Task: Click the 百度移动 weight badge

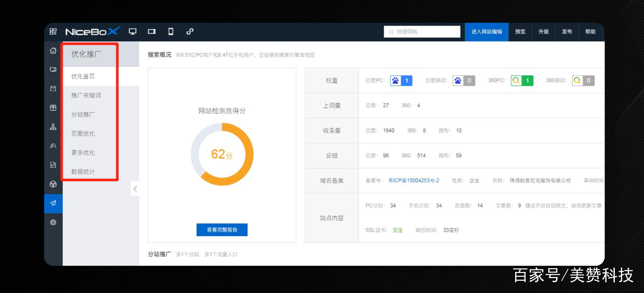Action: click(x=464, y=80)
